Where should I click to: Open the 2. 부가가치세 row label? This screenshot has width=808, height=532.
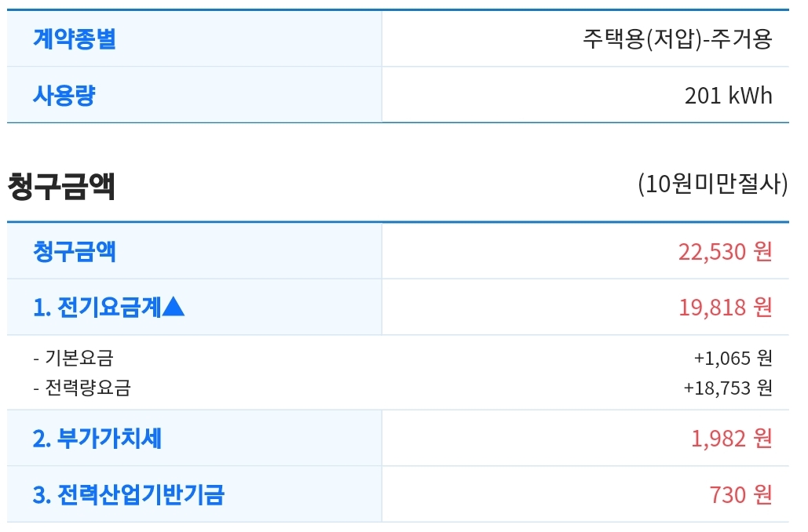[97, 438]
